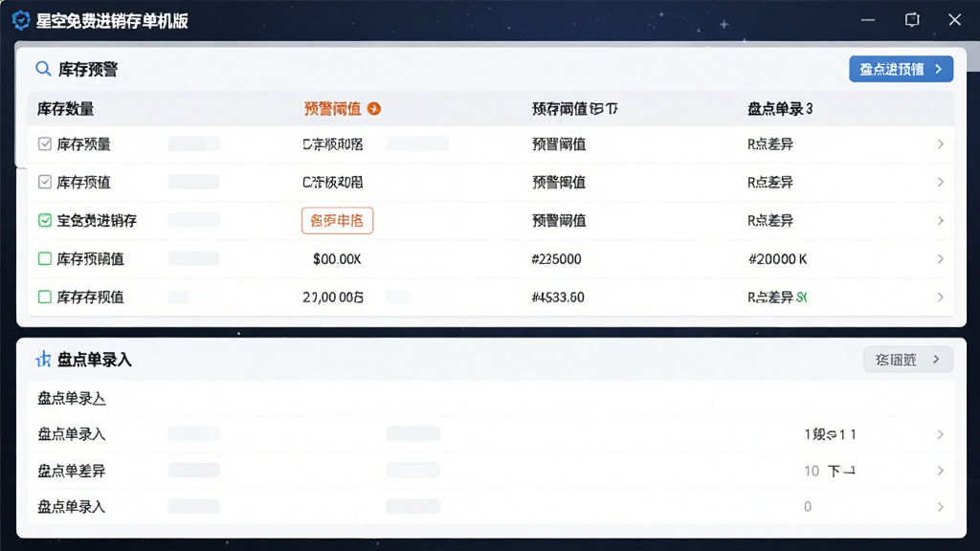Click the gray placeholder field in 盘点单差异 row
The width and height of the screenshot is (980, 551).
coord(193,471)
